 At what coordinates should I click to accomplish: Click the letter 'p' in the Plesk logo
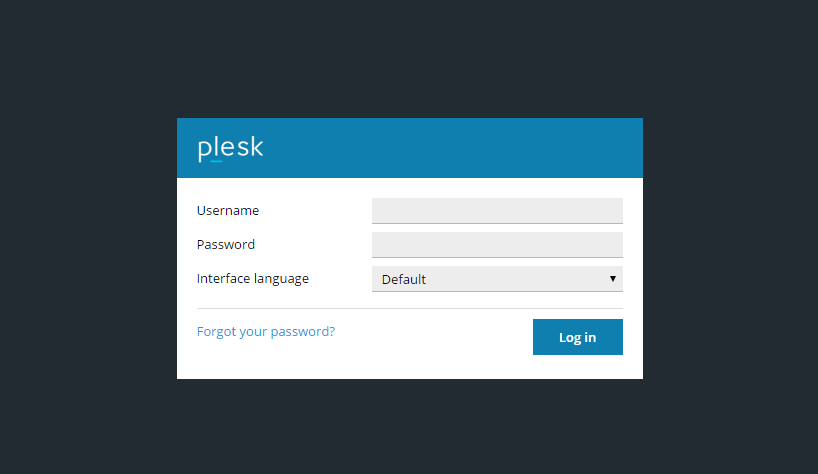[x=204, y=149]
